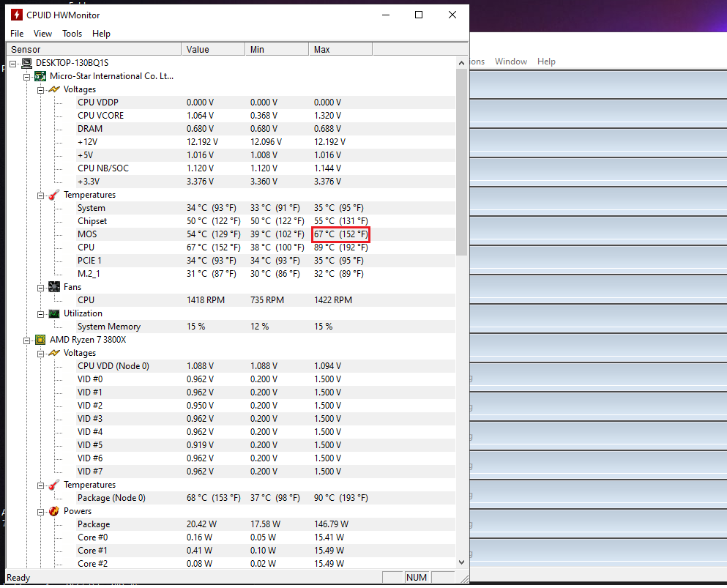Click the 1418 RPM fan value
Viewport: 727px width, 588px height.
coord(206,300)
